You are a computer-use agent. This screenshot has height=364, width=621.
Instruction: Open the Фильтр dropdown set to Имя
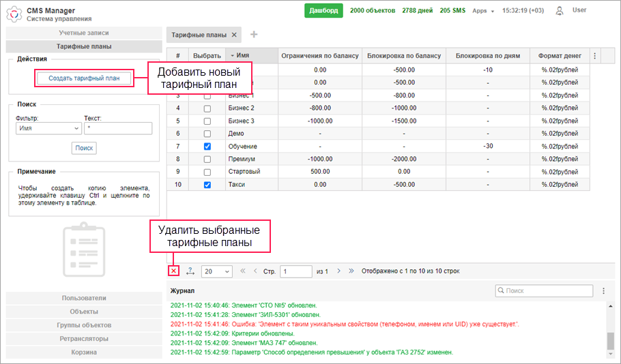pyautogui.click(x=48, y=128)
